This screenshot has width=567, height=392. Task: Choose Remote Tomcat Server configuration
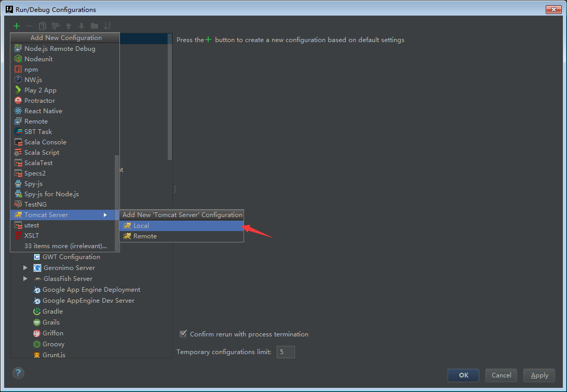click(x=182, y=236)
